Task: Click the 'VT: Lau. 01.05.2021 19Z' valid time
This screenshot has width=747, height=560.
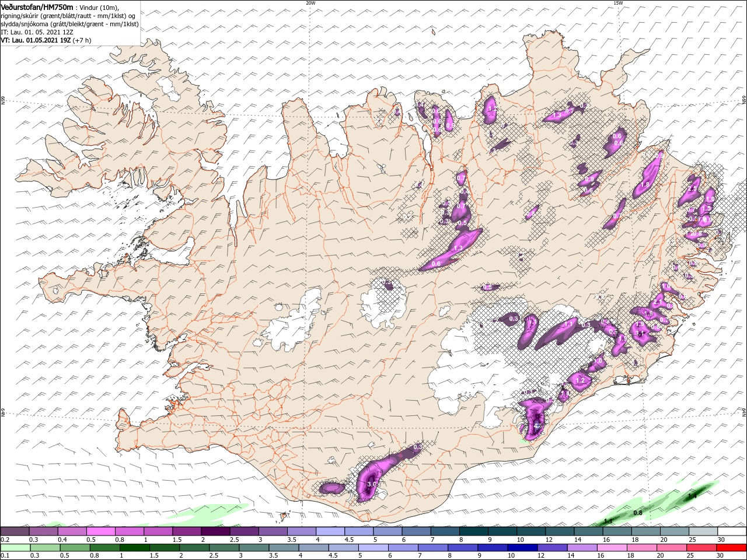Action: point(36,40)
